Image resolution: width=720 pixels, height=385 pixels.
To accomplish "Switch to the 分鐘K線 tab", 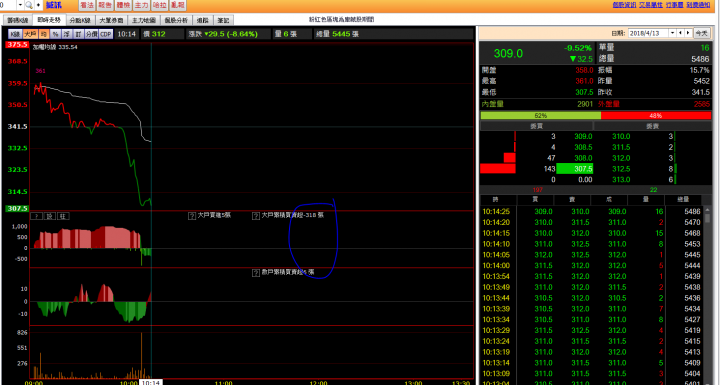I will [80, 20].
